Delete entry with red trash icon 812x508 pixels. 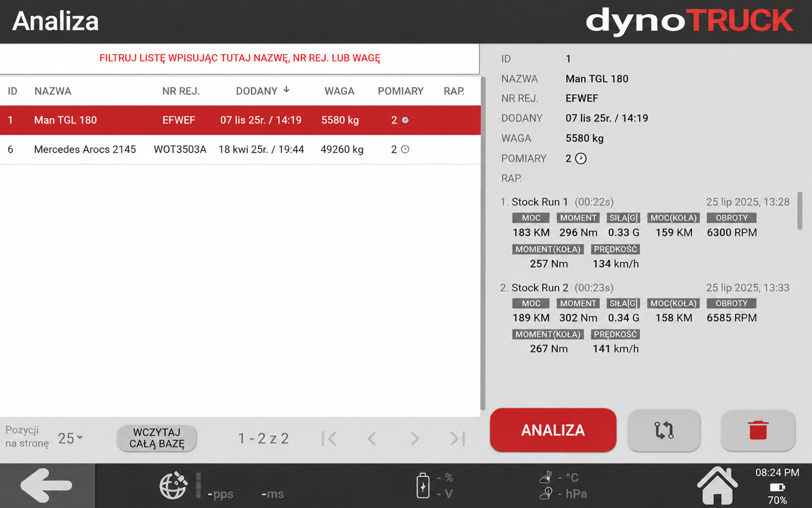click(x=758, y=430)
